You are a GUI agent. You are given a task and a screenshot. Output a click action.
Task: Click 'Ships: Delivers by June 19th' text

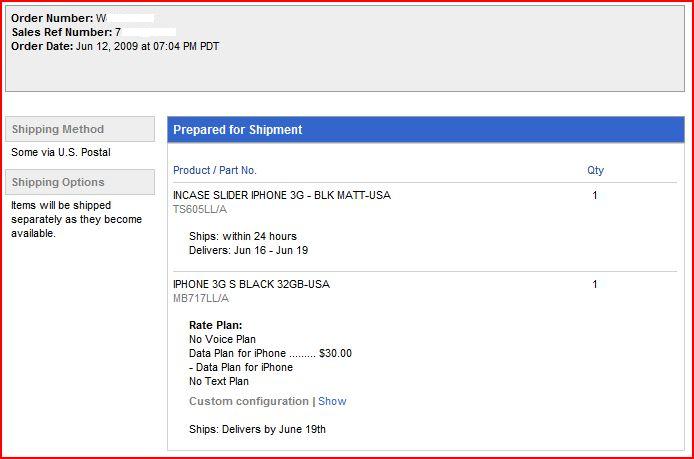click(x=257, y=429)
